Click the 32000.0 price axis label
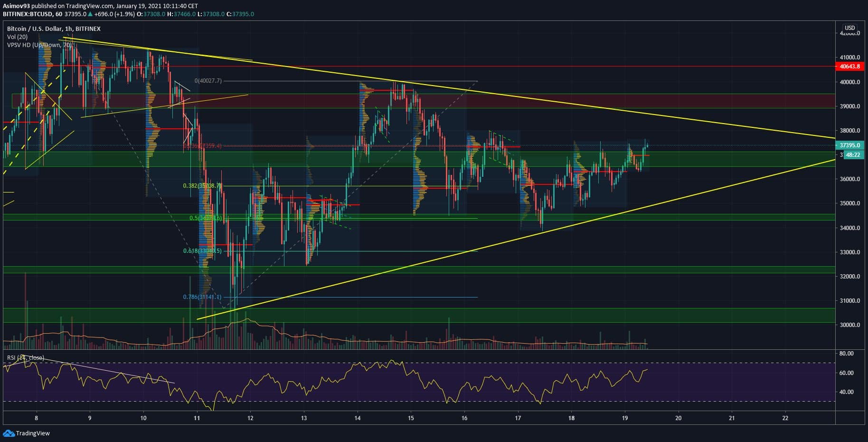Viewport: 868px width, 442px height. click(x=850, y=277)
